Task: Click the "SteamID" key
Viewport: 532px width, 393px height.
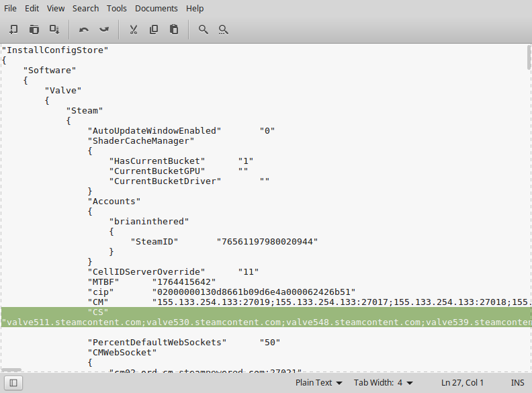Action: coord(154,242)
